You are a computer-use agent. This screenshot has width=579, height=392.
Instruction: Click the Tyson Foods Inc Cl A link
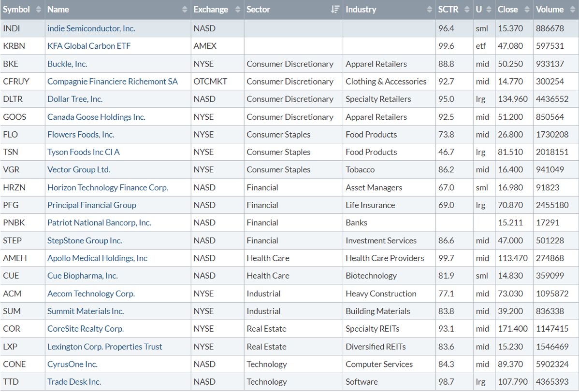tap(83, 152)
